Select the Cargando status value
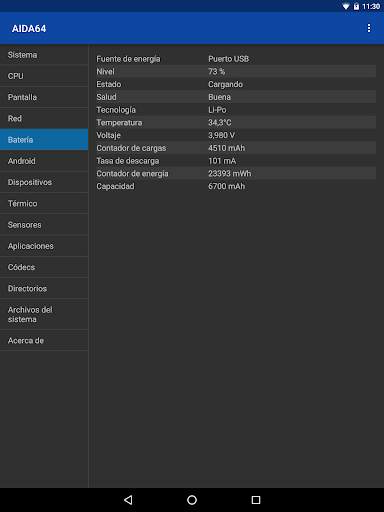Image resolution: width=384 pixels, height=512 pixels. [225, 85]
